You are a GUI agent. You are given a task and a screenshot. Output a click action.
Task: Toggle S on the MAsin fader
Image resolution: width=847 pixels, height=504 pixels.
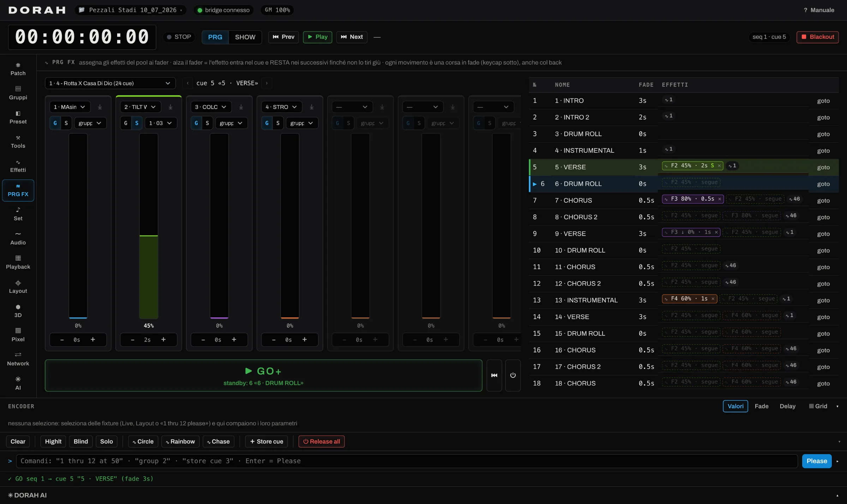click(66, 123)
